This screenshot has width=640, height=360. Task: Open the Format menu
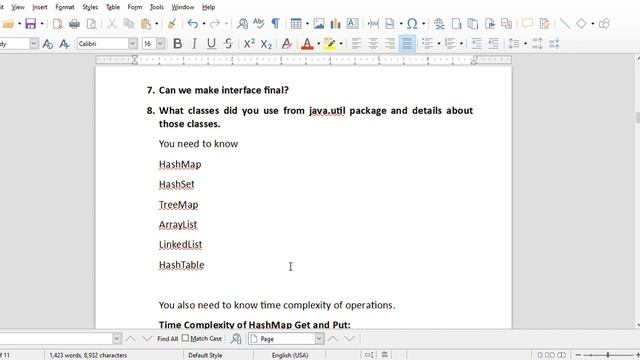click(x=64, y=7)
